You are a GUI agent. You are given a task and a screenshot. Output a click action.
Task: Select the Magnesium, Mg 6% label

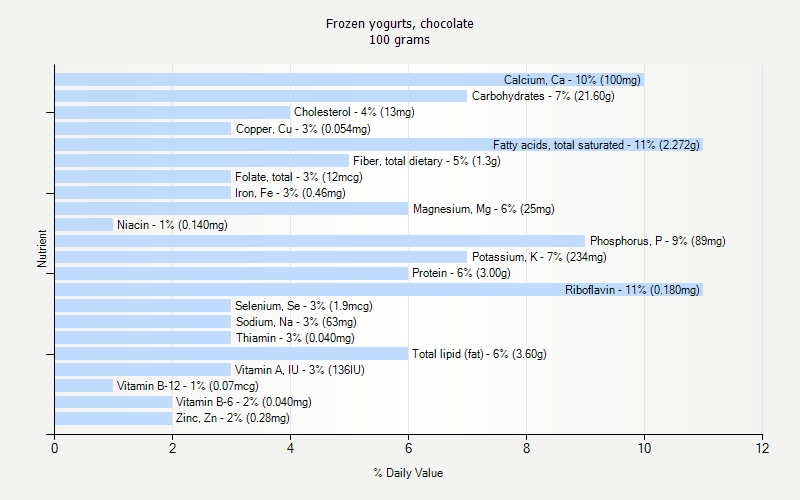click(x=483, y=209)
